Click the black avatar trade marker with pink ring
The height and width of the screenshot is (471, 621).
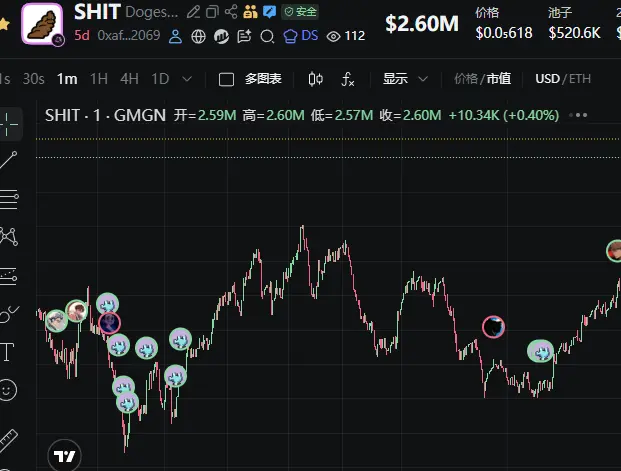coord(493,327)
